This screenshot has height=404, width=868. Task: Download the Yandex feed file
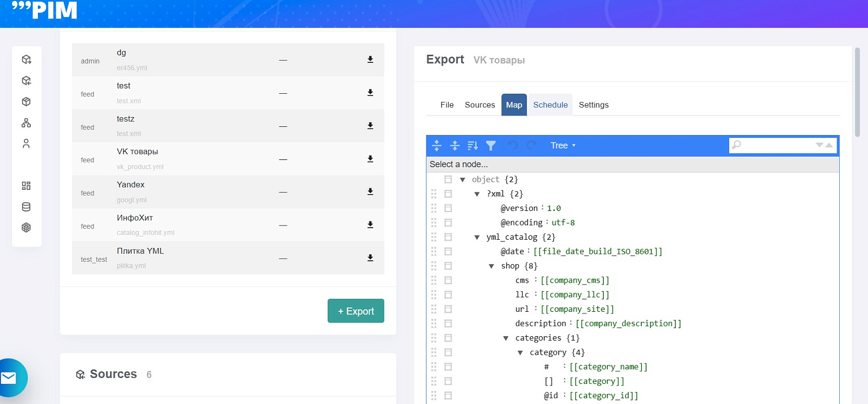pos(370,192)
